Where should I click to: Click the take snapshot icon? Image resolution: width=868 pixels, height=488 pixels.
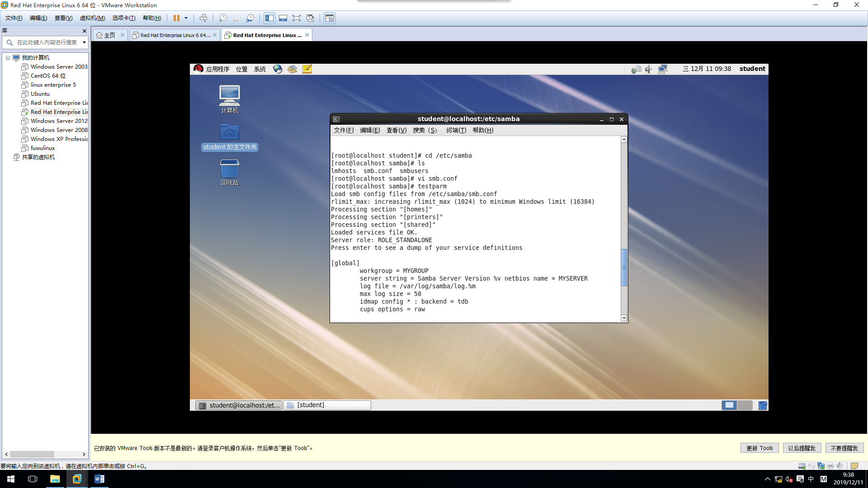pyautogui.click(x=222, y=18)
